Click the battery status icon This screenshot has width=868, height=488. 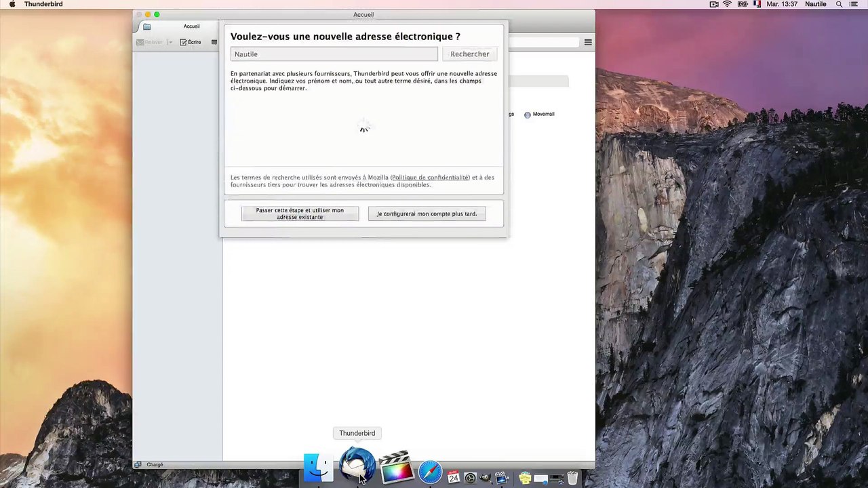pos(743,4)
